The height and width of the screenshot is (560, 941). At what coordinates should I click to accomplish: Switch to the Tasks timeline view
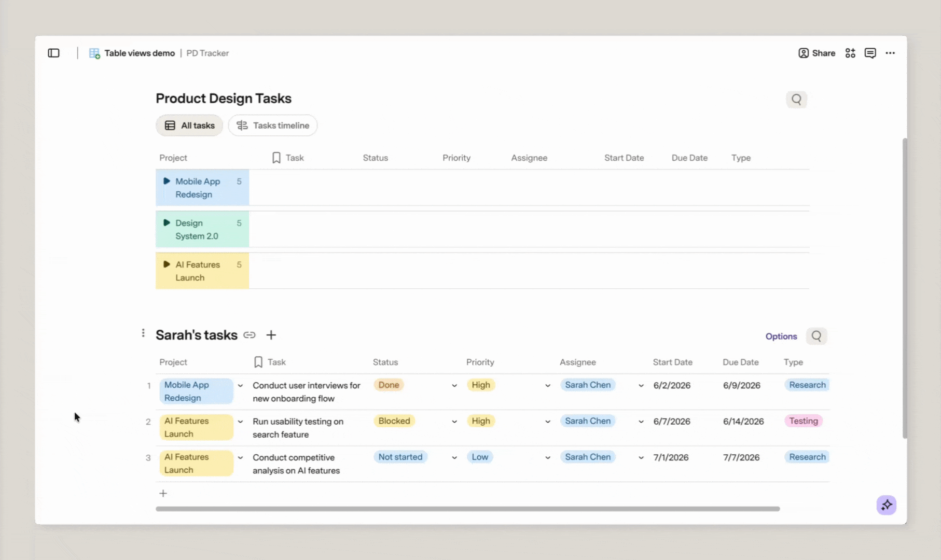click(273, 125)
